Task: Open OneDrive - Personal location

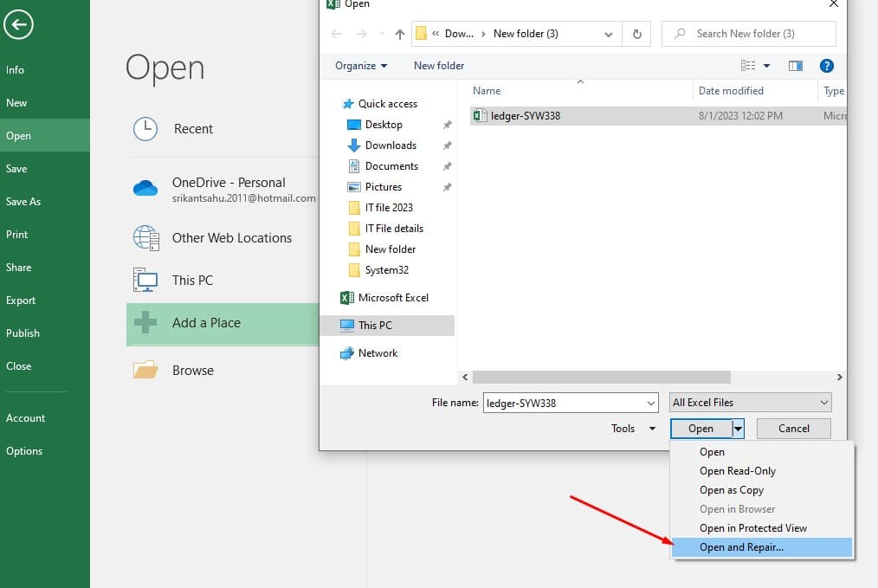Action: tap(228, 183)
